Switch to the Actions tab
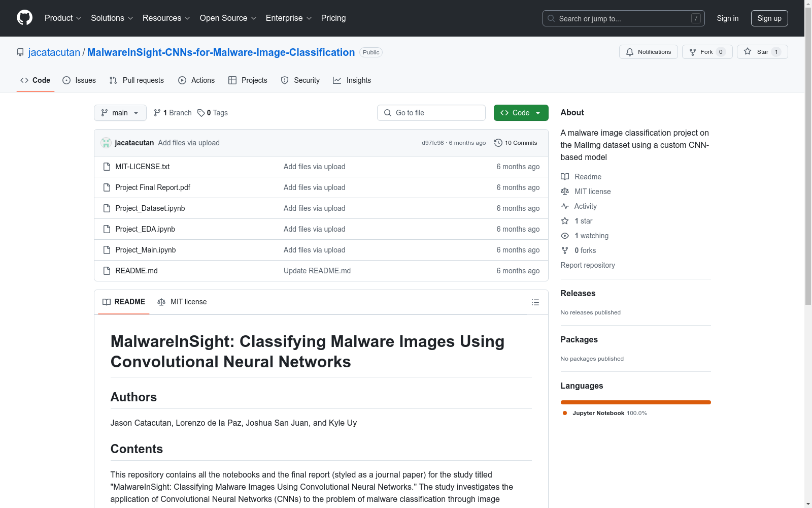Viewport: 812px width, 508px height. click(196, 80)
